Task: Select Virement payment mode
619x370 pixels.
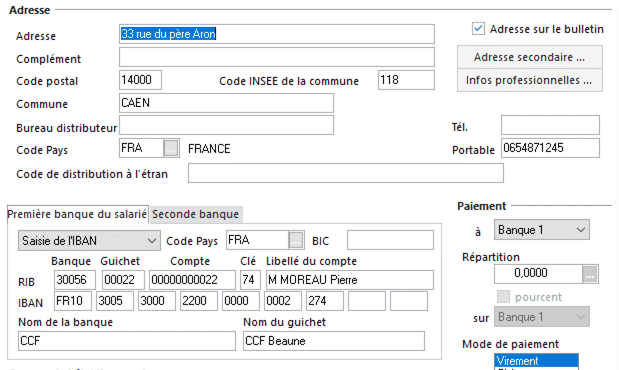Action: [536, 361]
